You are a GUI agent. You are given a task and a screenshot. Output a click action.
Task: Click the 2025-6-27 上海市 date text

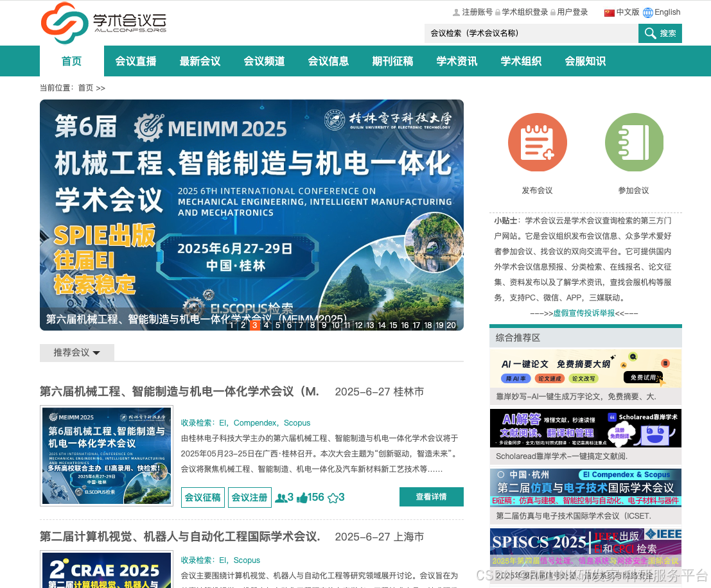coord(380,537)
